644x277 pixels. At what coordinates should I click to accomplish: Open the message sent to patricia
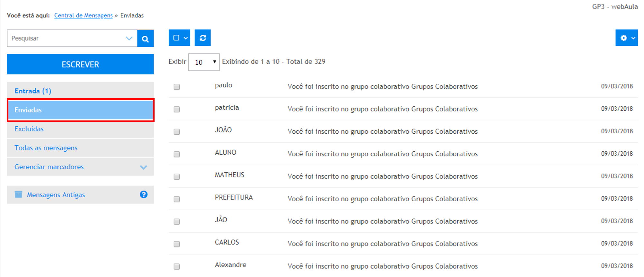[382, 109]
